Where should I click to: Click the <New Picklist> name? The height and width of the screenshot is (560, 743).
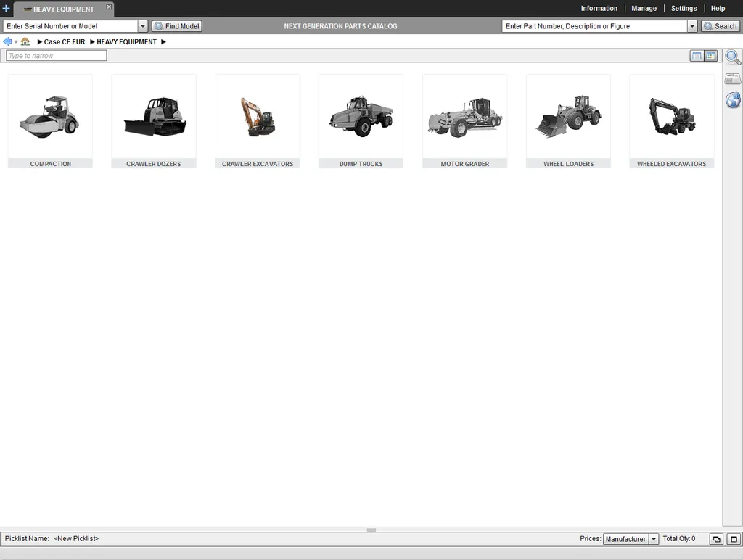coord(76,539)
